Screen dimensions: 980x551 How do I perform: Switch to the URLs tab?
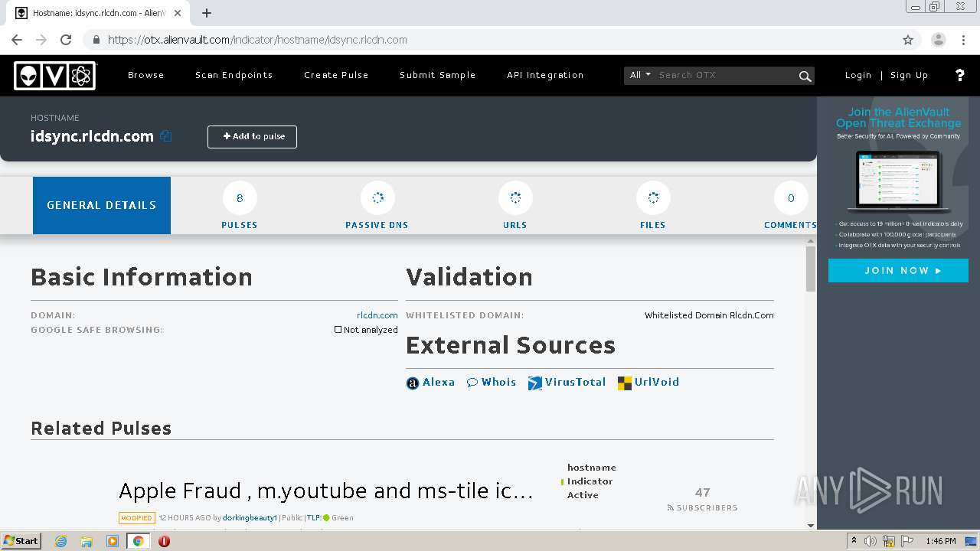(515, 205)
